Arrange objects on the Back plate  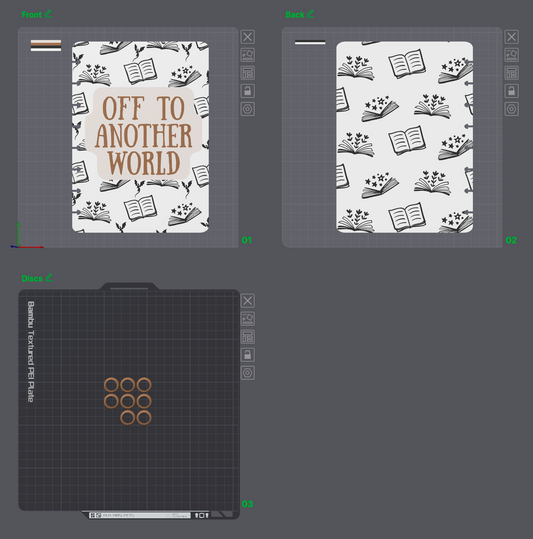[x=511, y=73]
